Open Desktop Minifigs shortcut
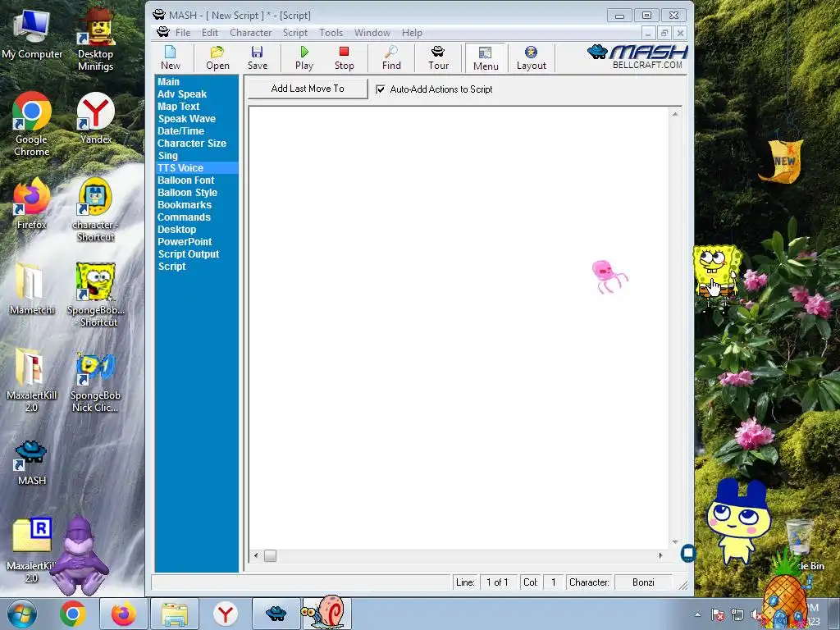Viewport: 840px width, 630px height. (x=95, y=39)
